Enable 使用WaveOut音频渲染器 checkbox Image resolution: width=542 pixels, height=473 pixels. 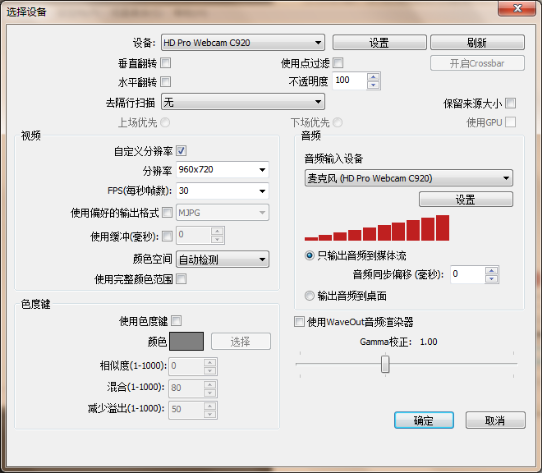[299, 321]
